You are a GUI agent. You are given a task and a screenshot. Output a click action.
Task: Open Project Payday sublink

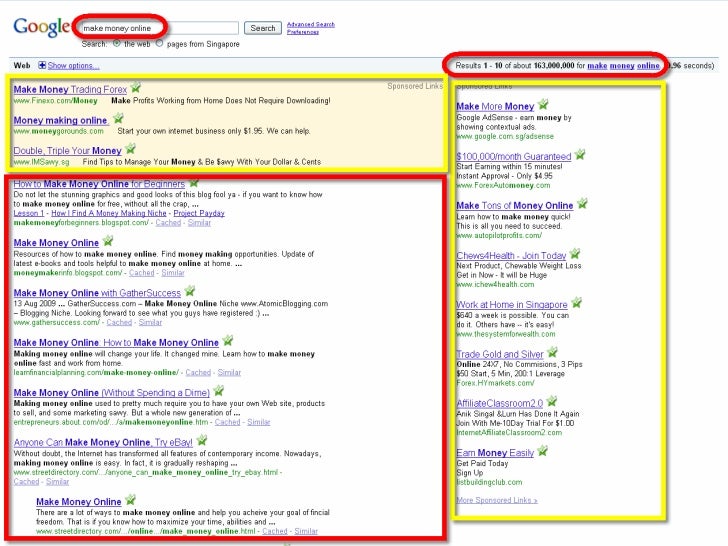tap(199, 214)
